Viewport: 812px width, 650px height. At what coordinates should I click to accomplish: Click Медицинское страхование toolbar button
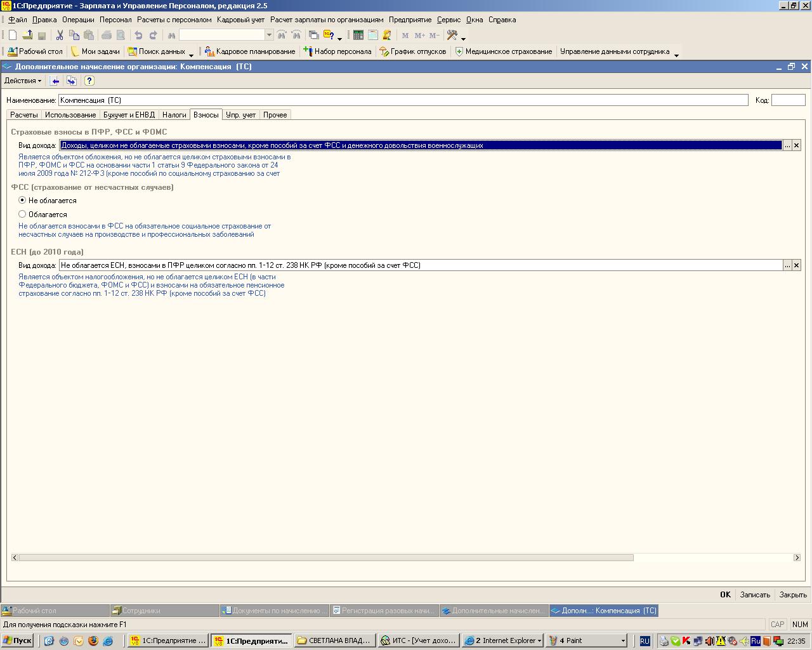(x=504, y=51)
